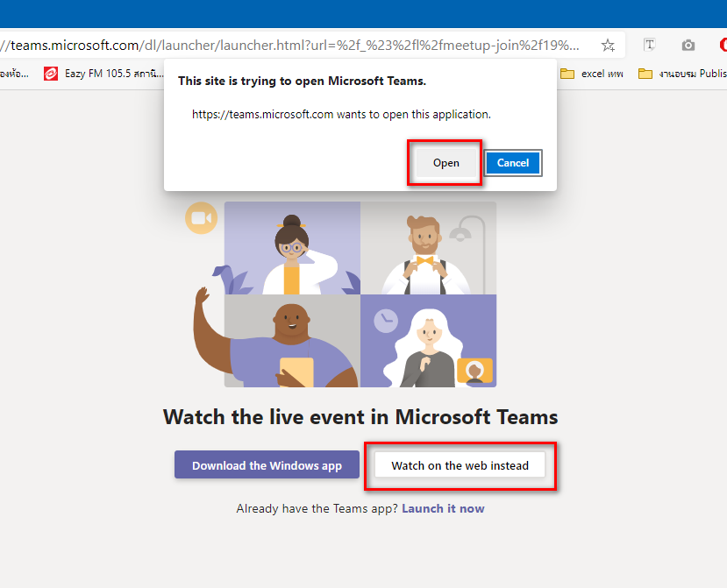Open the Eazy FM 105.5 bookmark
The height and width of the screenshot is (588, 727).
point(103,74)
